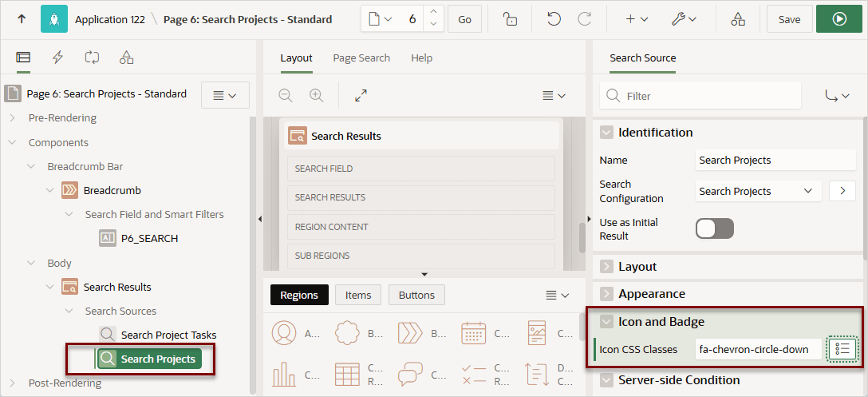Collapse the Components node
This screenshot has height=397, width=868.
12,142
